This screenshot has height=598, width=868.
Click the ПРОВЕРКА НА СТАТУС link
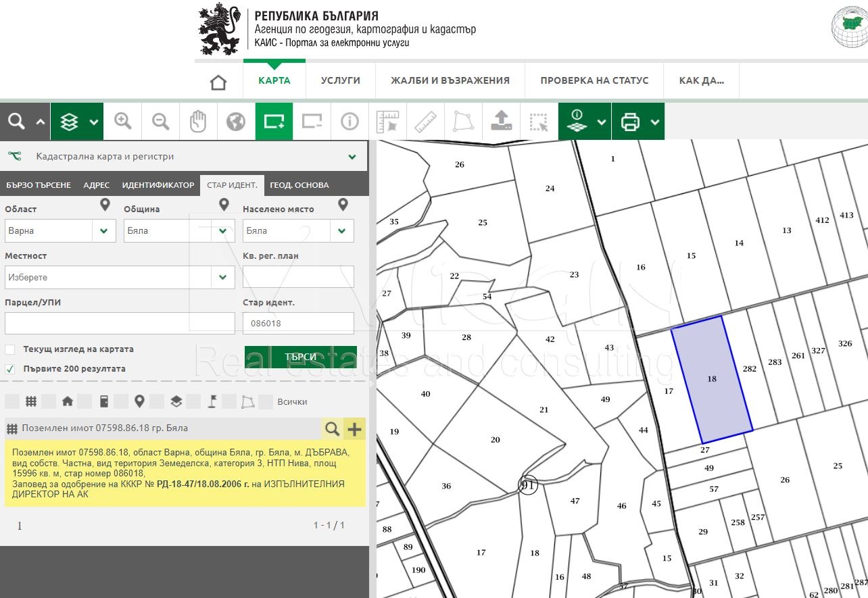click(x=594, y=80)
